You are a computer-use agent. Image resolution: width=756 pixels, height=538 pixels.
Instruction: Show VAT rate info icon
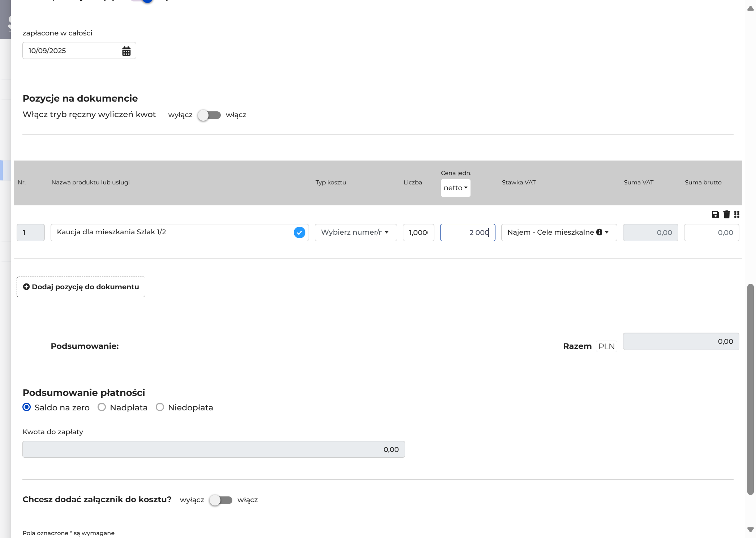coord(599,232)
